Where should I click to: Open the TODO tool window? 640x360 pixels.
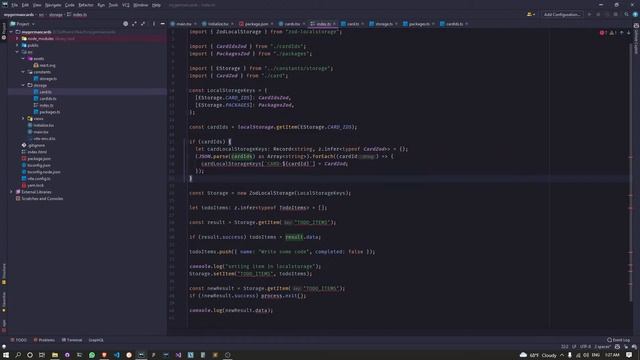(19, 340)
